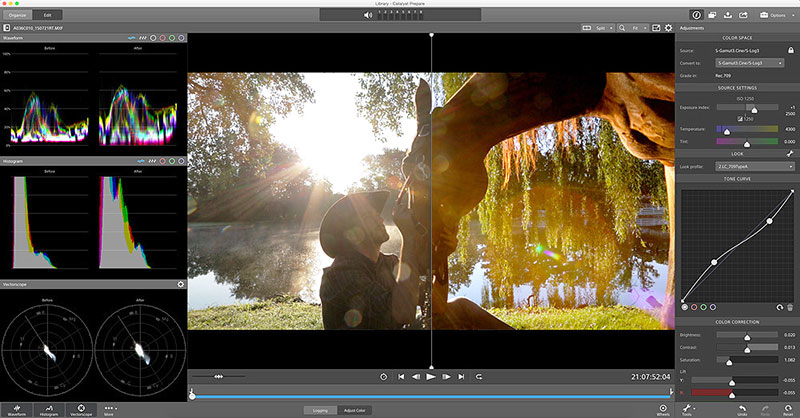
Task: Show the Waveform scope from bottom toolbar
Action: tap(16, 409)
